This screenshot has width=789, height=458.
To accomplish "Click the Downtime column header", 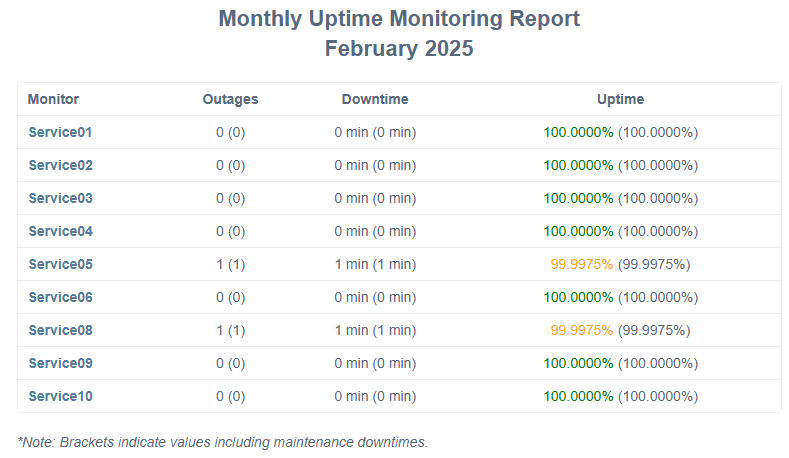I will [x=375, y=99].
